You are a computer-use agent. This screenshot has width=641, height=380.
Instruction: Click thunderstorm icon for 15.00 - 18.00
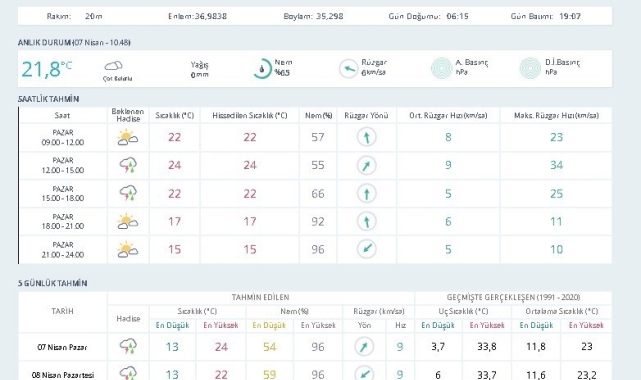pos(128,193)
